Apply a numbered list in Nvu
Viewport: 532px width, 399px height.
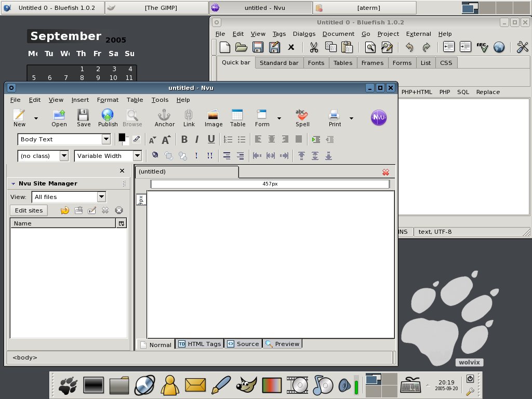228,139
